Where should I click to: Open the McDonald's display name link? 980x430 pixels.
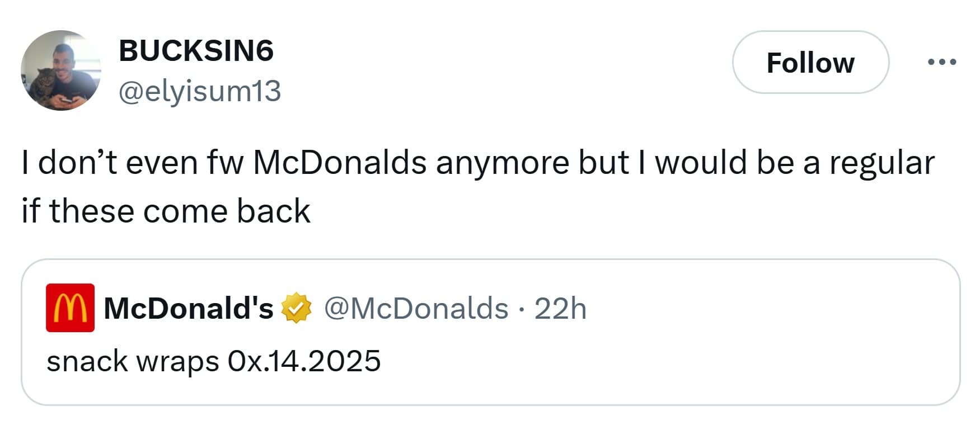click(189, 307)
